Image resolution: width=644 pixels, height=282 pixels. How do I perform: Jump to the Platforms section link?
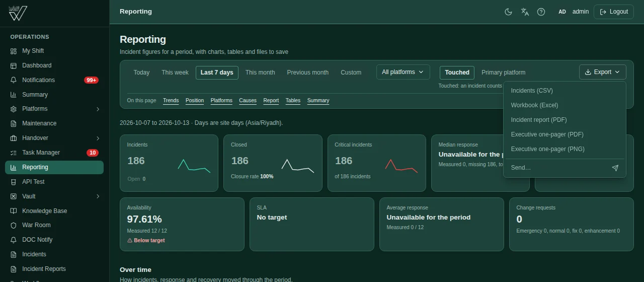pyautogui.click(x=221, y=101)
